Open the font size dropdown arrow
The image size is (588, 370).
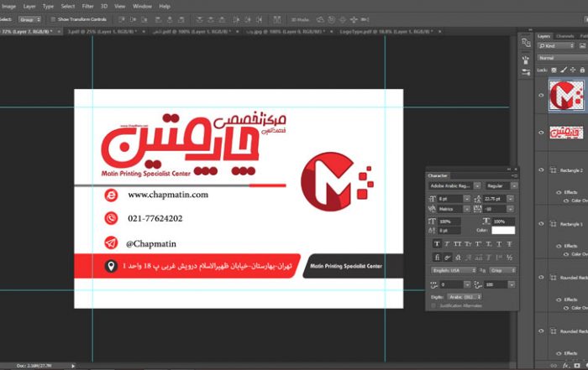(x=466, y=199)
